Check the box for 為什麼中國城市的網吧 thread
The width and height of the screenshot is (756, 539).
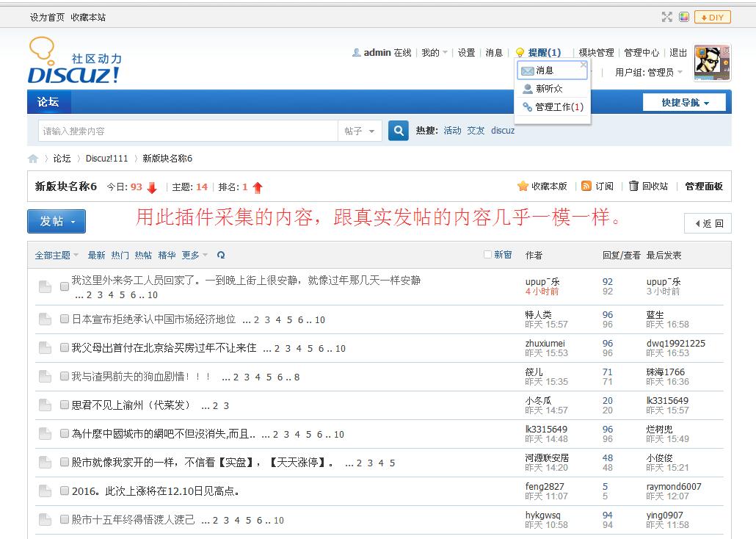coord(64,433)
